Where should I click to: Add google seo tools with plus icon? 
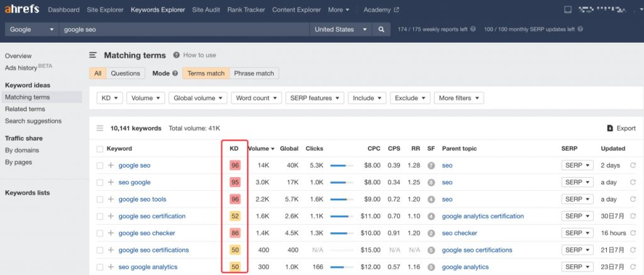111,199
